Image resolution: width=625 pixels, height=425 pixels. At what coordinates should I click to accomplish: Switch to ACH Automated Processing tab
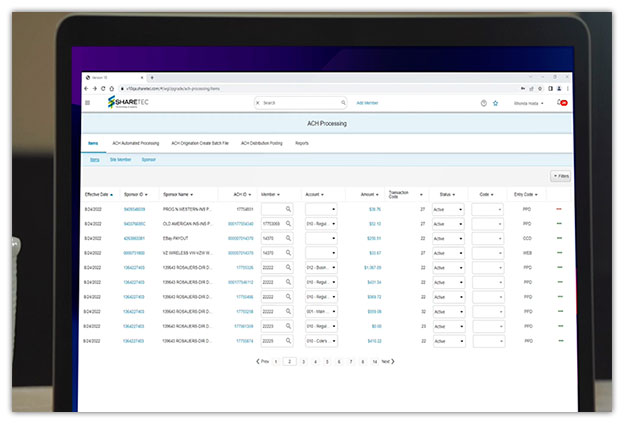(x=135, y=143)
